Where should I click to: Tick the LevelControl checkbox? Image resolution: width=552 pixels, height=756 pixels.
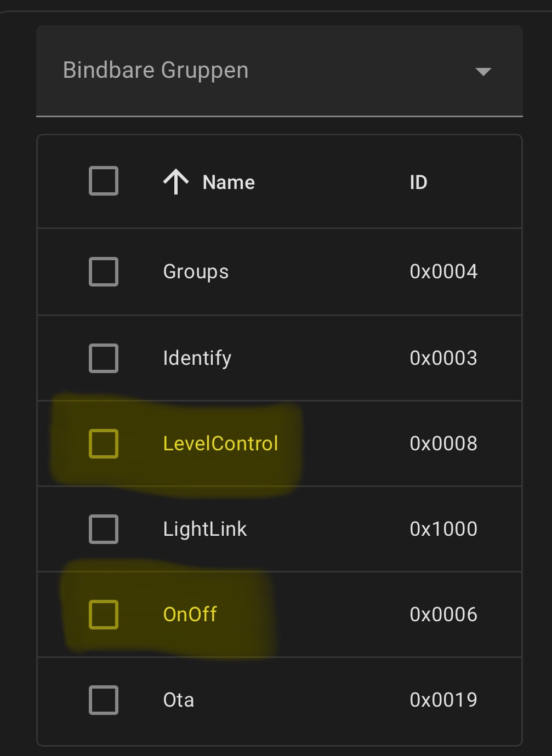pyautogui.click(x=104, y=444)
